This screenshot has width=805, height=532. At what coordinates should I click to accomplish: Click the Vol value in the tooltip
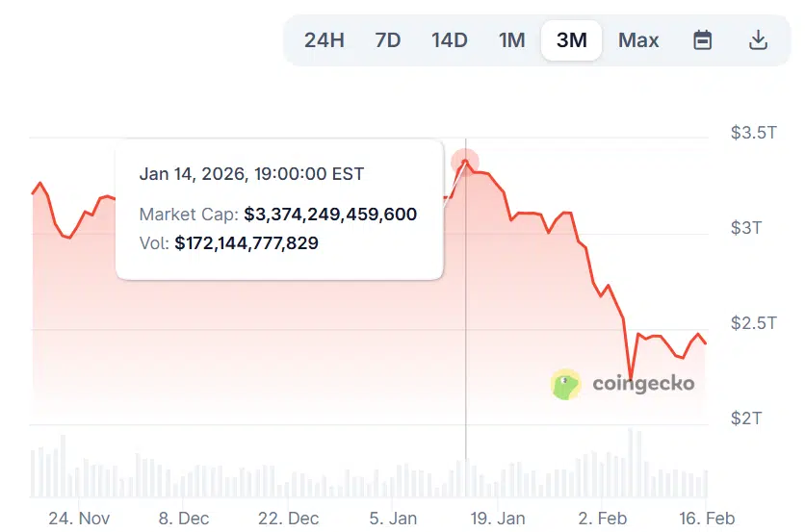coord(247,243)
